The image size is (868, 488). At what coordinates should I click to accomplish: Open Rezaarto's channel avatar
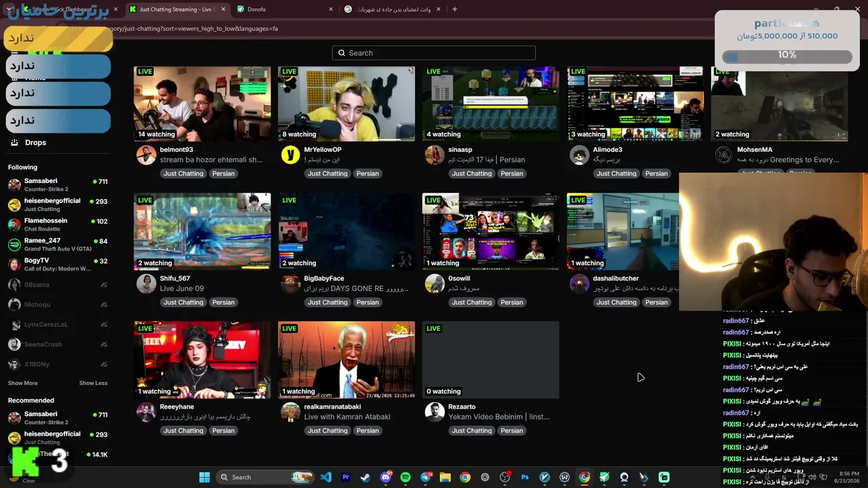pos(435,411)
